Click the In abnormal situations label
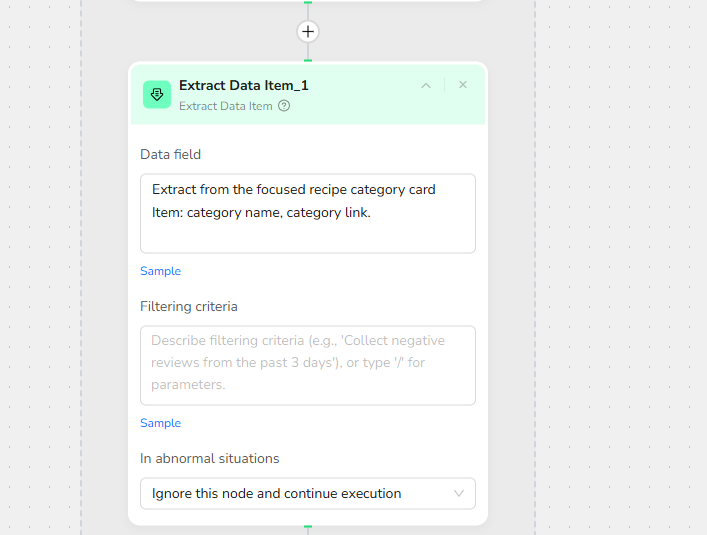 tap(209, 459)
